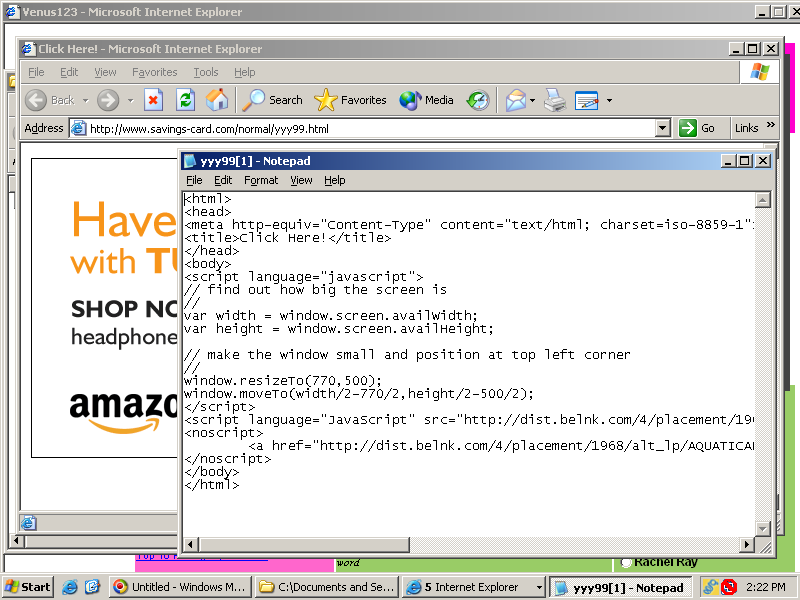This screenshot has width=800, height=600.
Task: Click the Address bar URL field
Action: click(371, 129)
